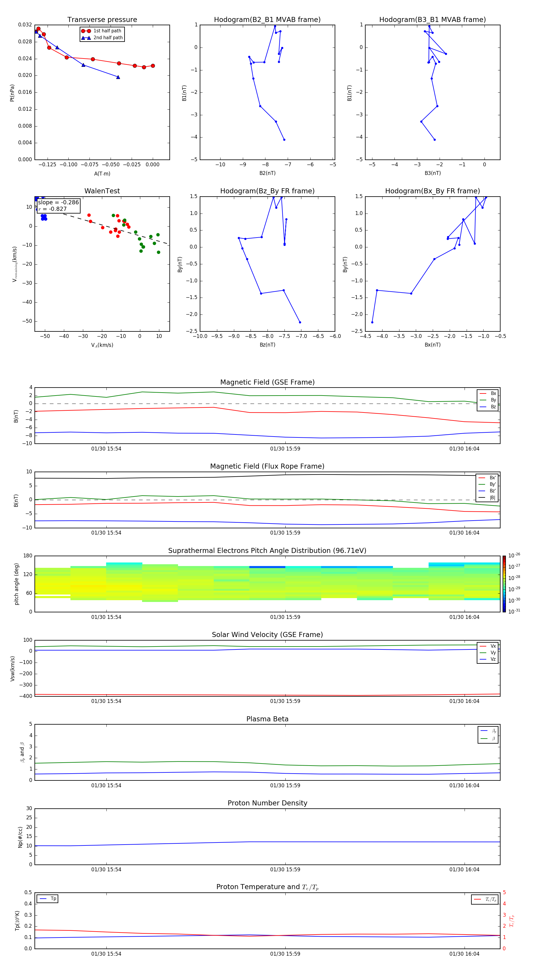The image size is (535, 980).
Task: Click the "slope = -0.286" annotation text
Action: [x=58, y=203]
